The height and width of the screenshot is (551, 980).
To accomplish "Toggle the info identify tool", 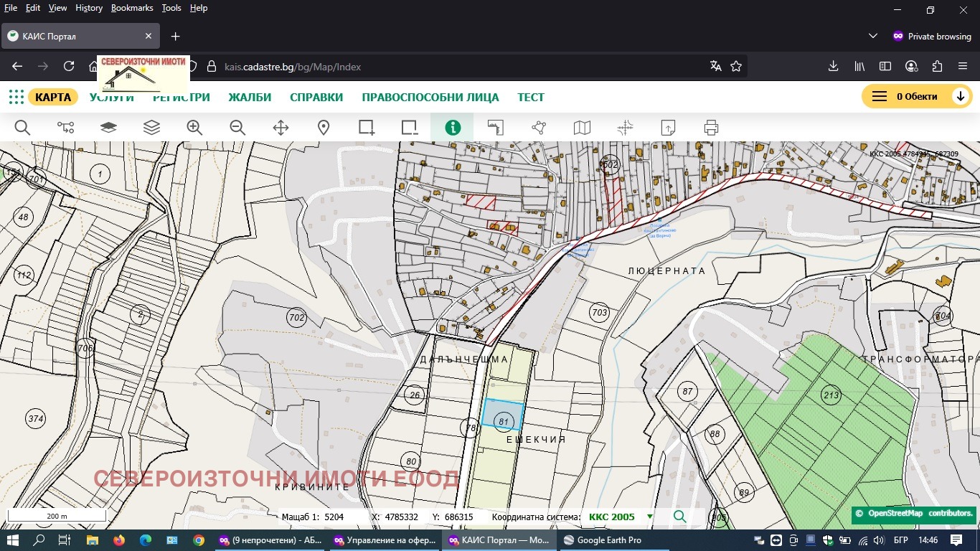I will tap(453, 128).
